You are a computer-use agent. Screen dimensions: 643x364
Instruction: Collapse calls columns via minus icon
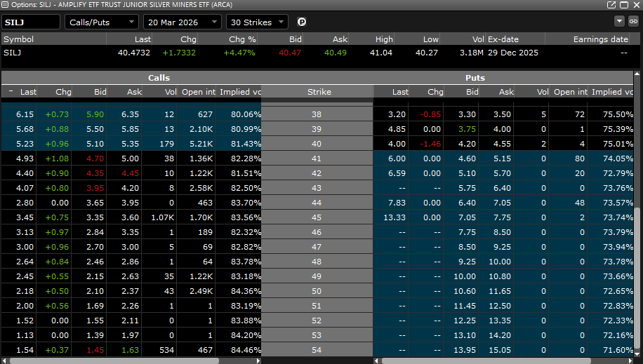(x=11, y=91)
